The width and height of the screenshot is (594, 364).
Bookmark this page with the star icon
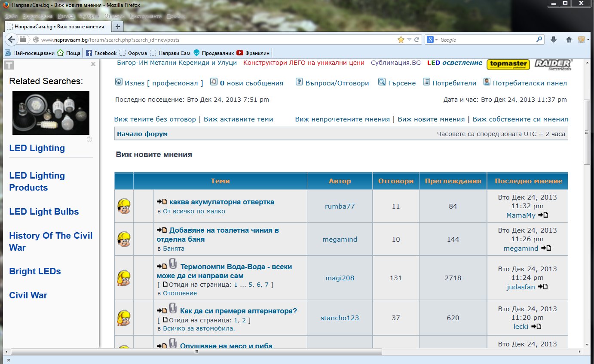pos(401,39)
